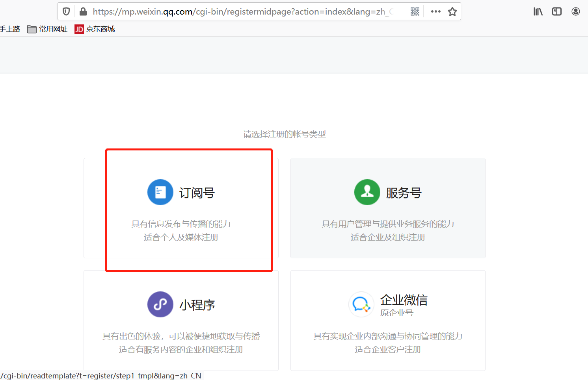Viewport: 588px width, 380px height.
Task: Open the Firefox library icon
Action: [538, 11]
